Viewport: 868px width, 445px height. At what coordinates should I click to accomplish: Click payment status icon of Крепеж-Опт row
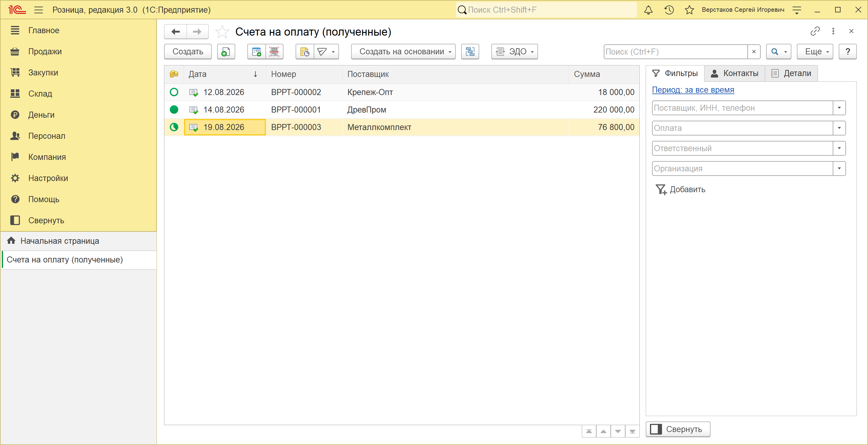click(x=174, y=92)
